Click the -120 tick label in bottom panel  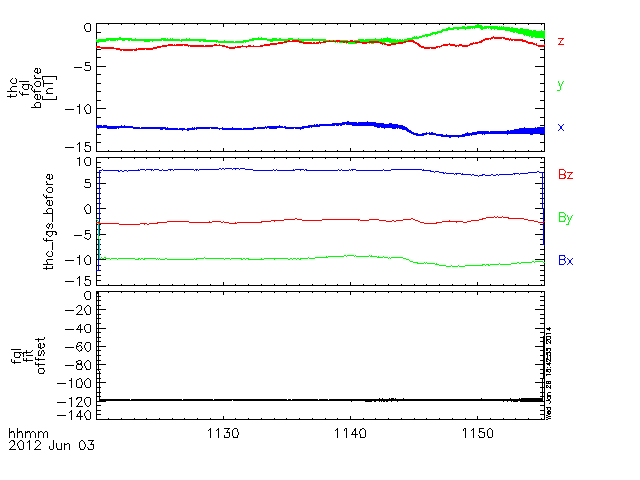tap(78, 400)
